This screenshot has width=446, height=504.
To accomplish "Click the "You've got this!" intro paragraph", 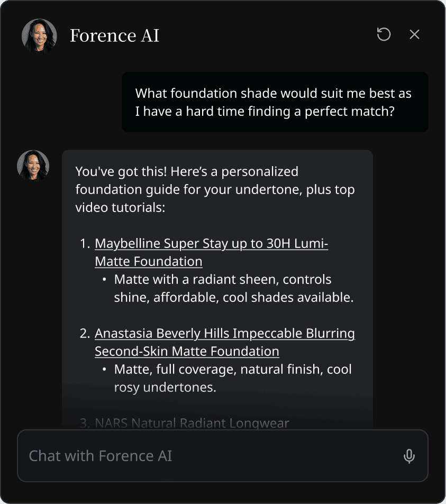I will tap(215, 189).
